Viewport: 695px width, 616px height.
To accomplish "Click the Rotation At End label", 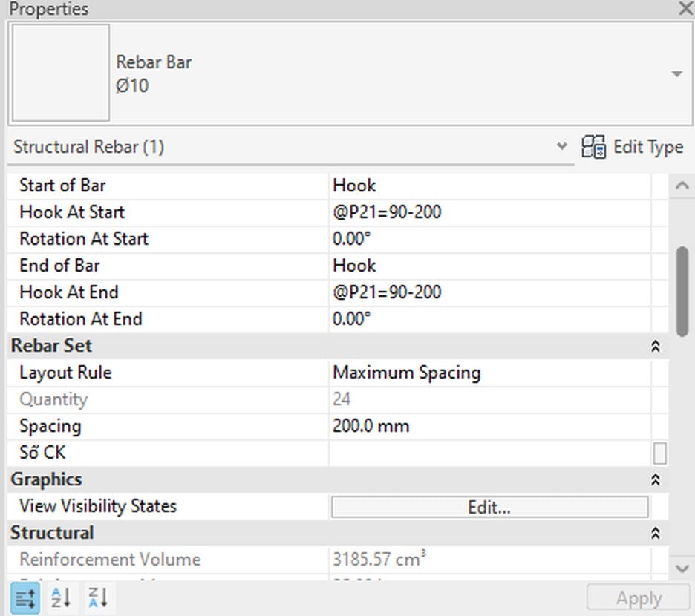I will 81,319.
